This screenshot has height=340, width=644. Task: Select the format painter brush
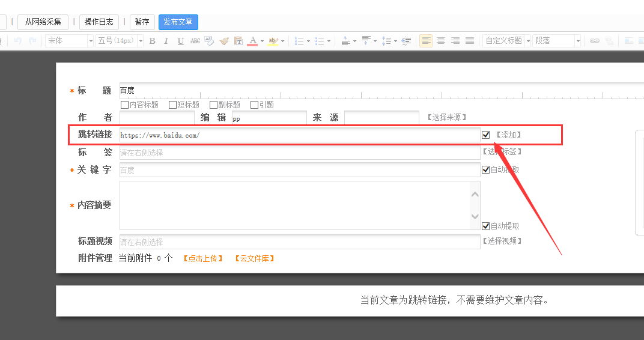tap(224, 41)
